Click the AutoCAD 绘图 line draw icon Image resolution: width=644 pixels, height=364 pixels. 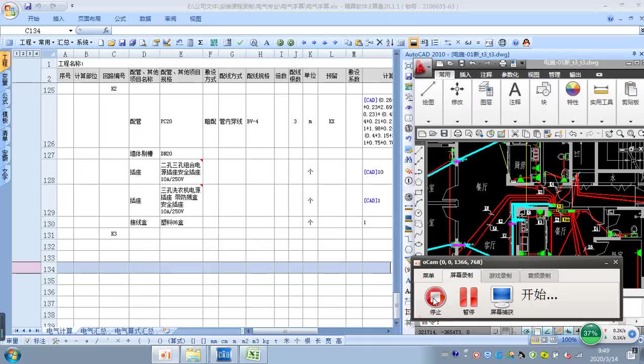[428, 90]
